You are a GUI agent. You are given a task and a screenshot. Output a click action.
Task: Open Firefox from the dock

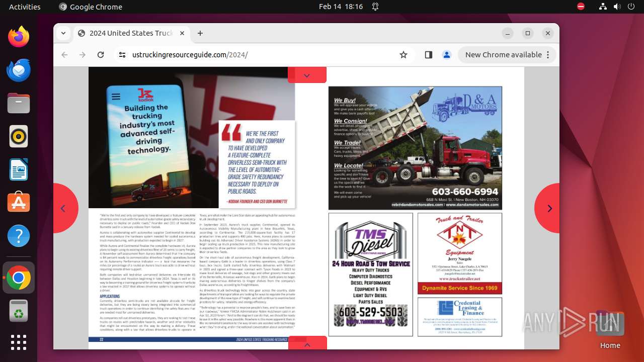pyautogui.click(x=19, y=37)
